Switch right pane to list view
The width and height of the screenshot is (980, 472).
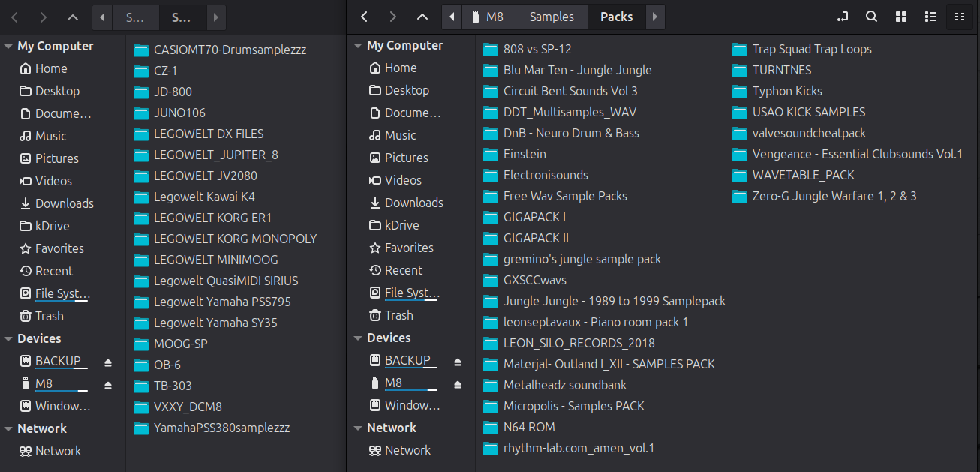(x=930, y=17)
